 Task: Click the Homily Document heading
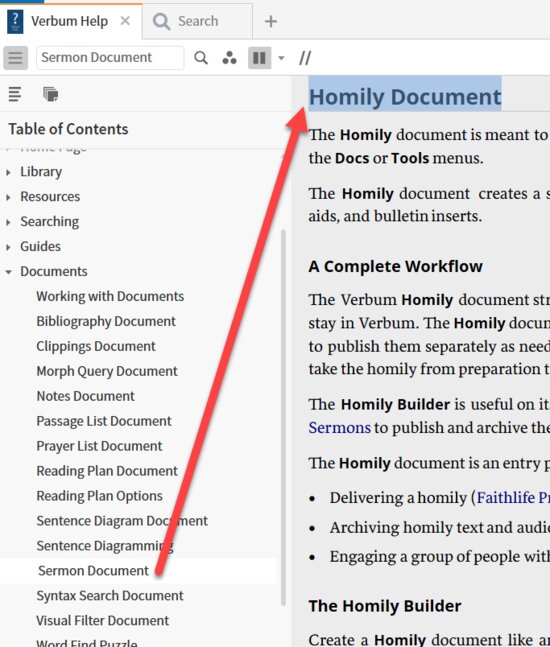point(405,97)
